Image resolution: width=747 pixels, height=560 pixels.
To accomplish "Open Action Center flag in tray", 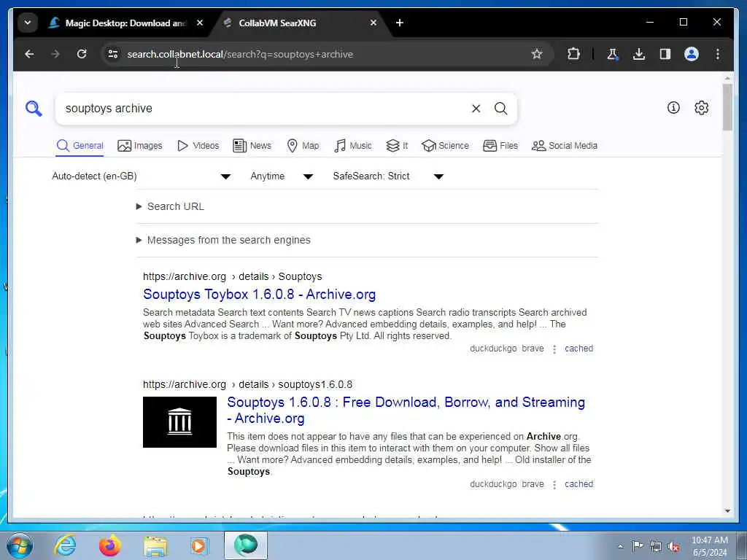I will coord(638,545).
